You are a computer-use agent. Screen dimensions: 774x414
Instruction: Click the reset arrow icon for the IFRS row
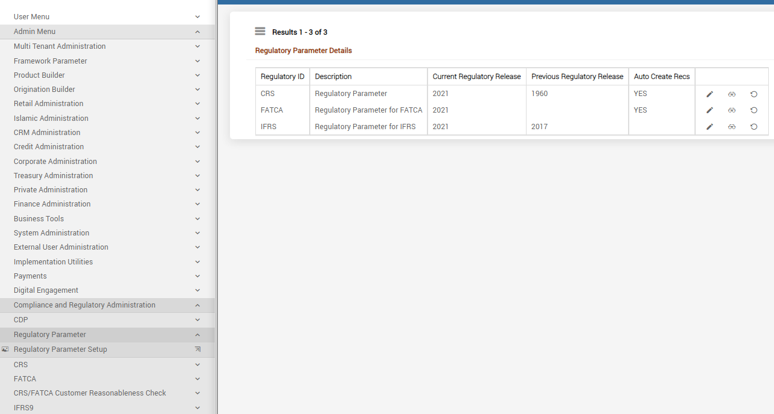[x=754, y=127]
